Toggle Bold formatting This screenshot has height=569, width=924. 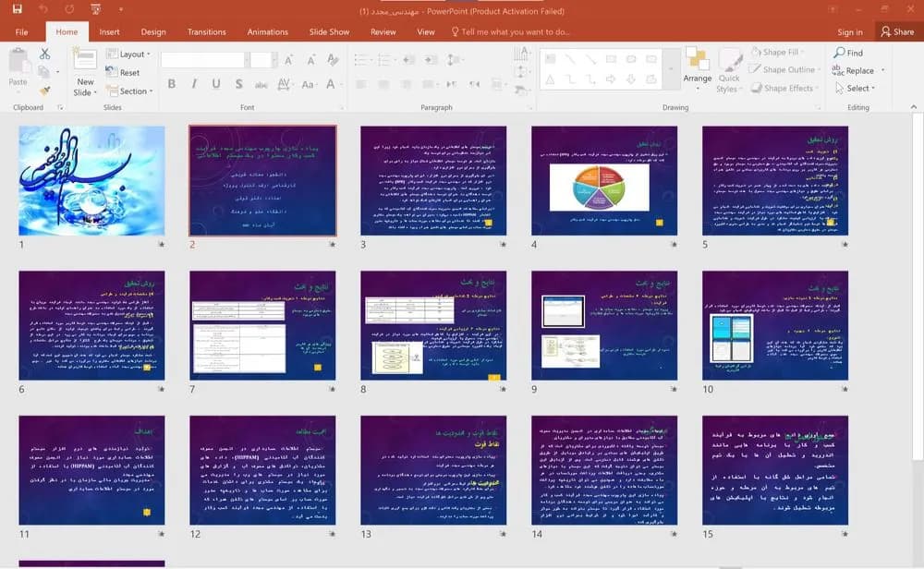coord(172,84)
